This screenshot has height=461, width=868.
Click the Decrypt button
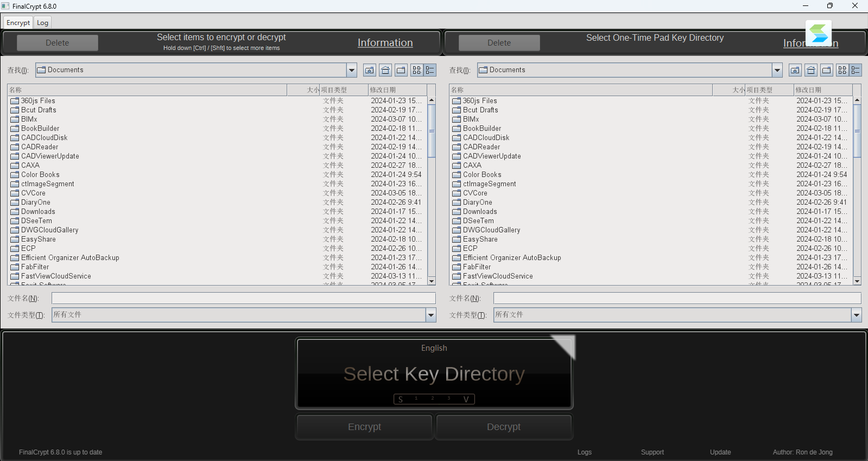click(504, 427)
